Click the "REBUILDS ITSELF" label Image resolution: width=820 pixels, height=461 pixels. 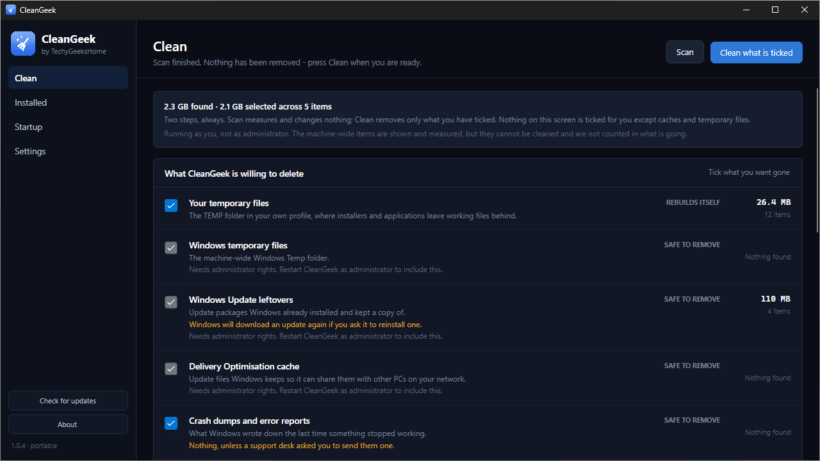(x=693, y=202)
